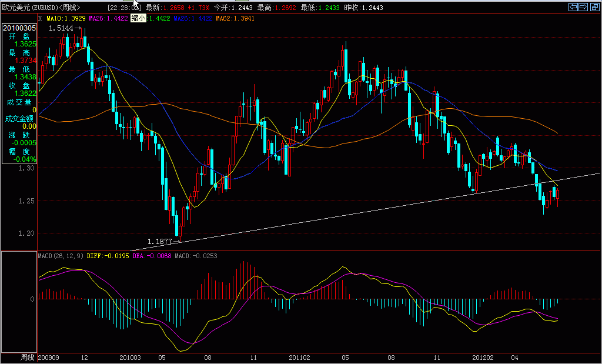Viewport: 602px width, 364px height.
Task: Click the 12 month mark on time axis
Action: pos(85,358)
